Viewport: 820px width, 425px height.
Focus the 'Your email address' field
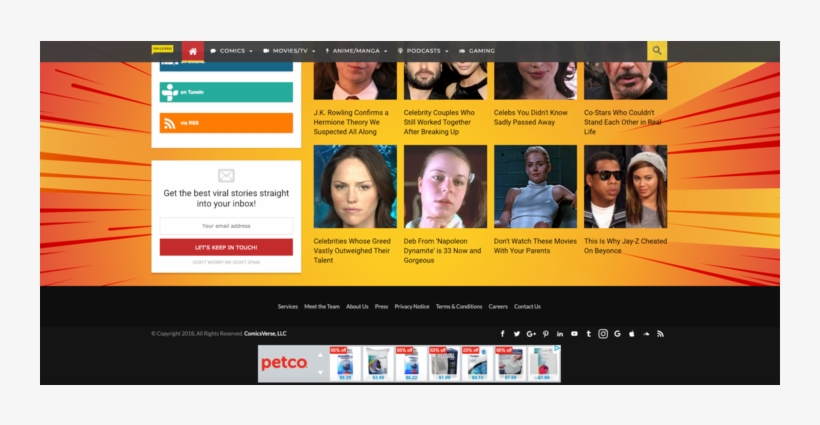(x=226, y=226)
